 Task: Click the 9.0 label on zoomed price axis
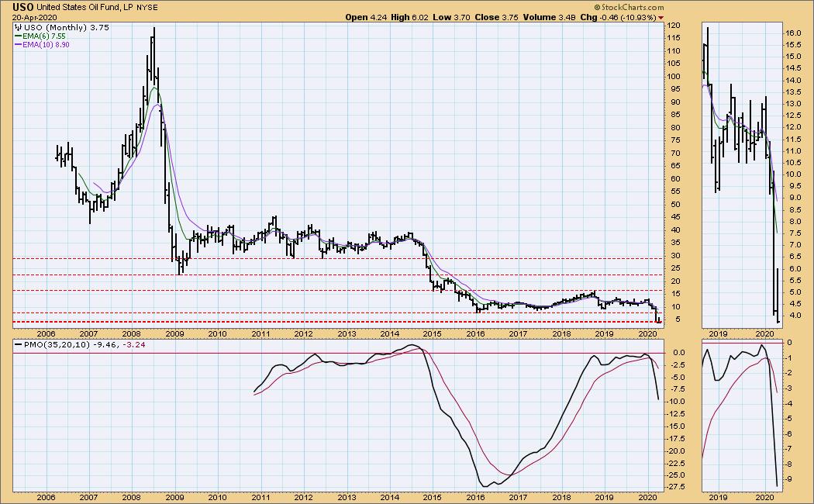tap(795, 198)
